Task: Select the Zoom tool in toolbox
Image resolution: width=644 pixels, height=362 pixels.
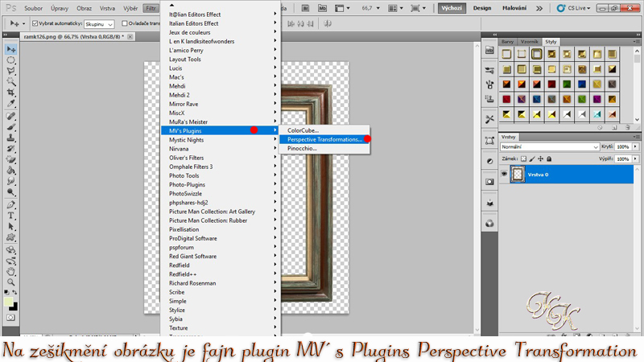Action: click(10, 282)
